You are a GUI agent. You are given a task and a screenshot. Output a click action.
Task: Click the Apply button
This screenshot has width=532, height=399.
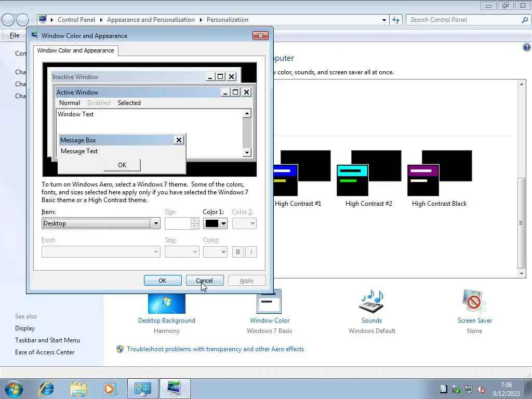point(247,281)
